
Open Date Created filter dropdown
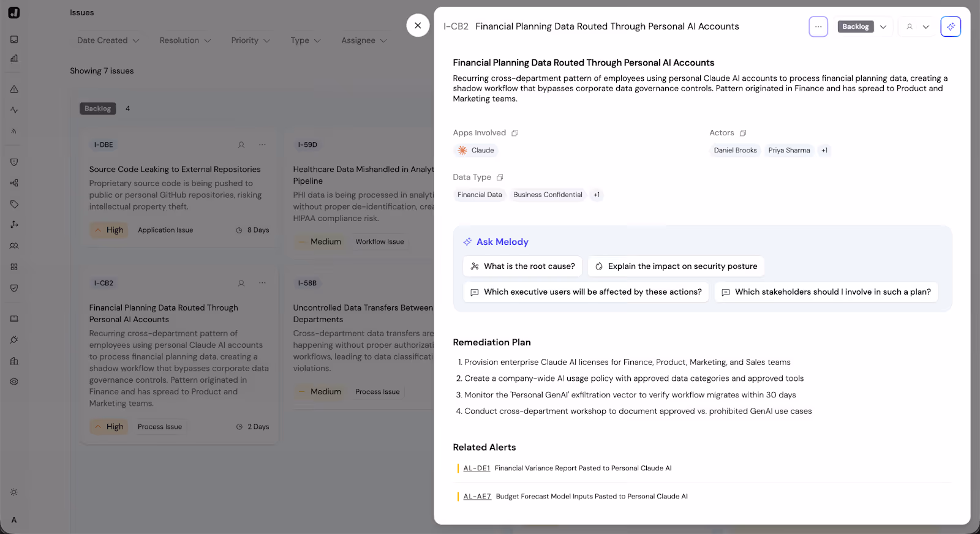coord(108,40)
